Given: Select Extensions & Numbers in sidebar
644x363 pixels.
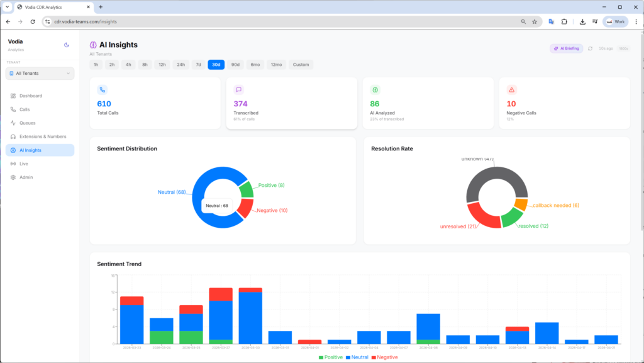Looking at the screenshot, I should coord(40,137).
